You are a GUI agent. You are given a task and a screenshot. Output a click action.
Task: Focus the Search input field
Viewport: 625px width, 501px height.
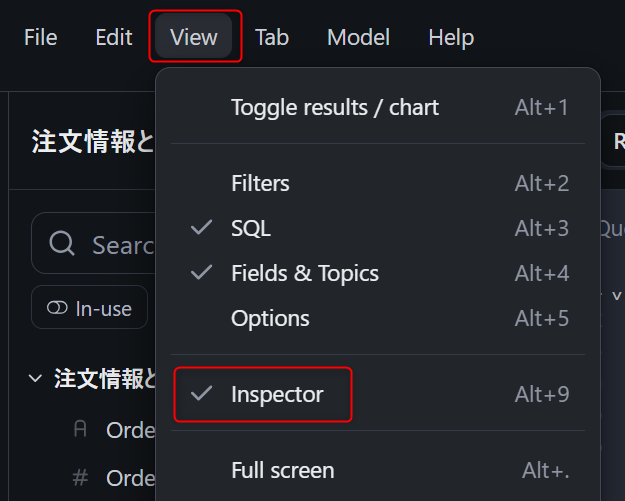120,244
